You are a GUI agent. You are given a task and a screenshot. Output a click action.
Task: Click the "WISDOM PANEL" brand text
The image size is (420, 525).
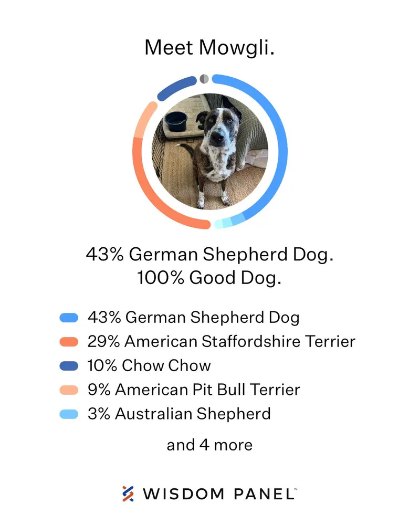coord(219,494)
